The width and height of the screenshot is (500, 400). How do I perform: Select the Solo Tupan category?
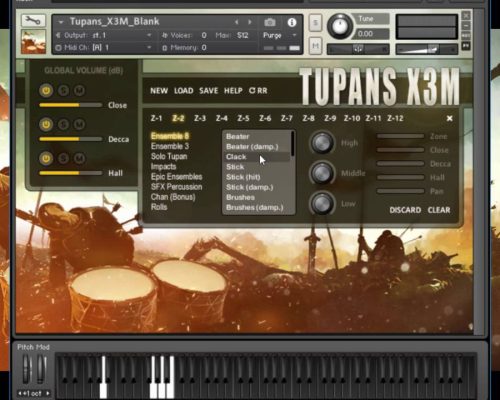click(x=169, y=156)
